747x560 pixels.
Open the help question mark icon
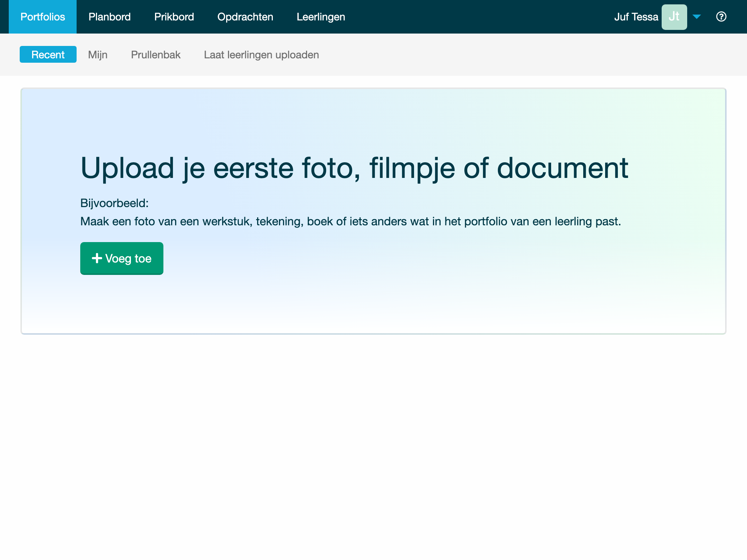[721, 17]
